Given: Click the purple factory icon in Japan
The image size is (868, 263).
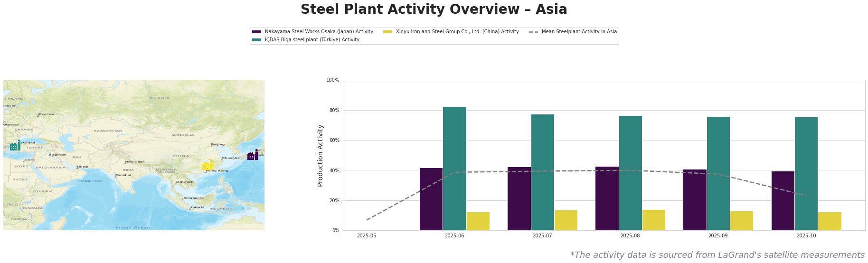Looking at the screenshot, I should point(253,155).
